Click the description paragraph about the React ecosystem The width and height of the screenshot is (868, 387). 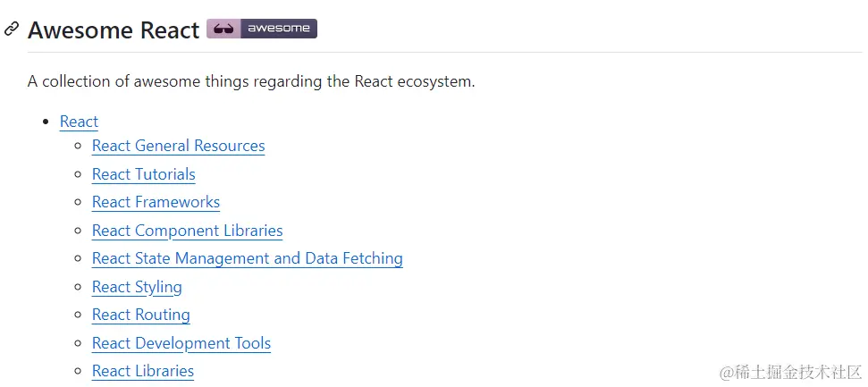pyautogui.click(x=251, y=81)
